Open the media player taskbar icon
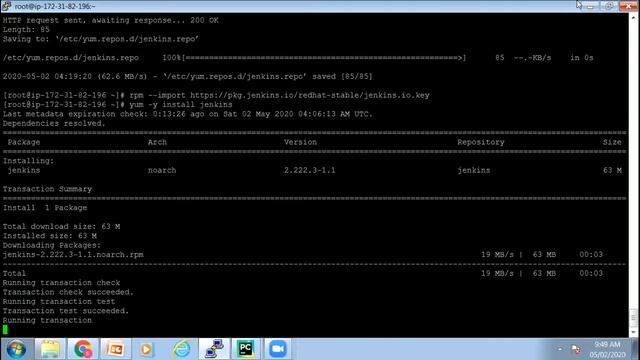 coord(147,349)
